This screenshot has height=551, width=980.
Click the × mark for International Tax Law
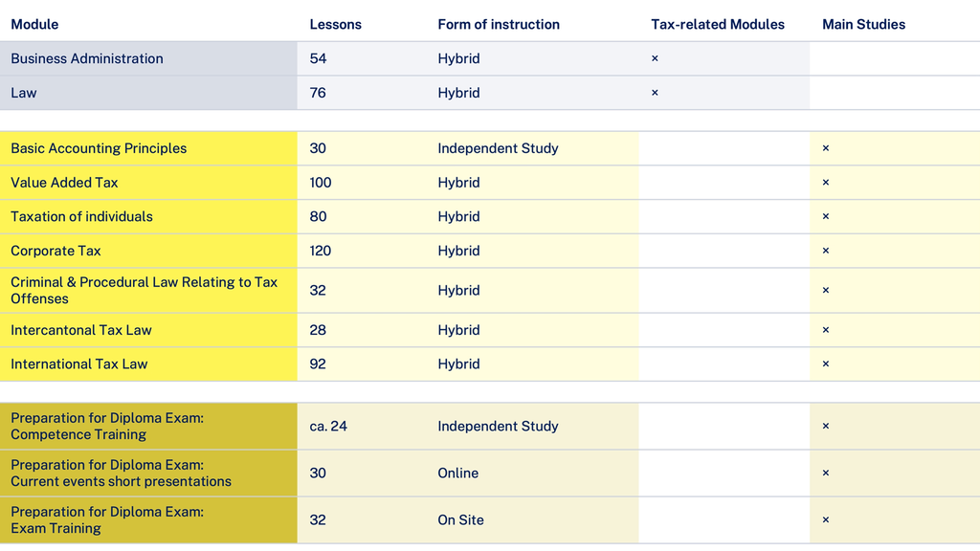(x=826, y=364)
